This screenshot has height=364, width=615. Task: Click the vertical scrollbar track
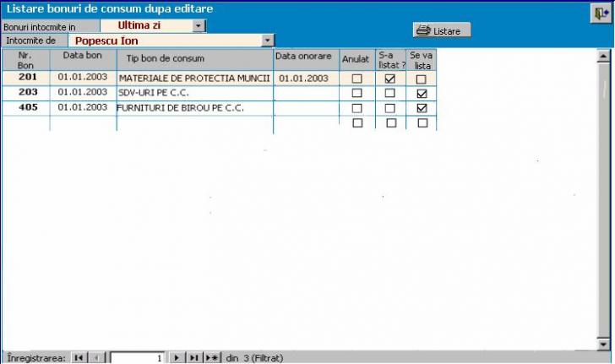[x=603, y=211]
